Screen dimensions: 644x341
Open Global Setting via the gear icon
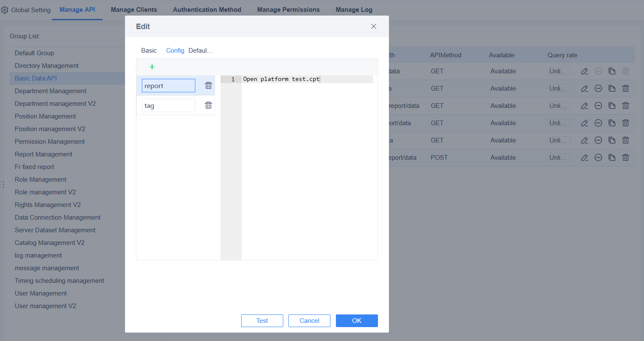coord(5,9)
